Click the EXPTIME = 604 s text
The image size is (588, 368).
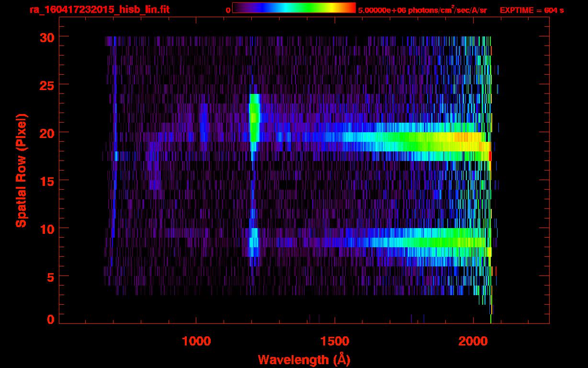(531, 10)
